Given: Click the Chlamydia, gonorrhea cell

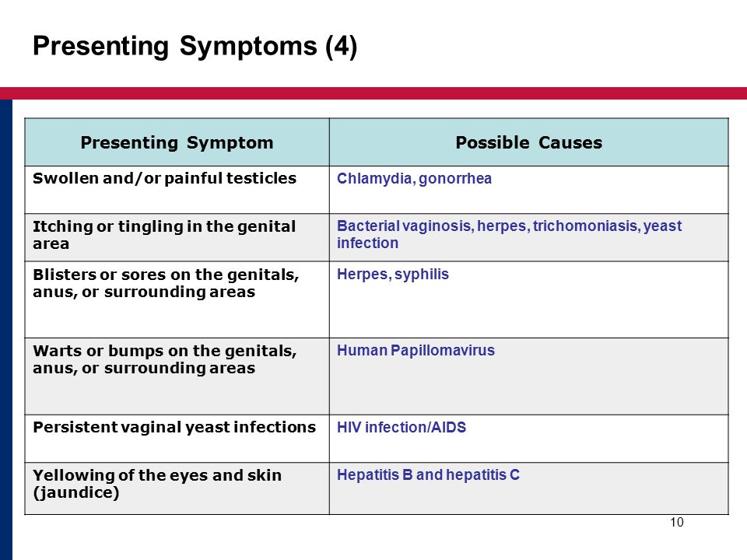Looking at the screenshot, I should pos(529,190).
